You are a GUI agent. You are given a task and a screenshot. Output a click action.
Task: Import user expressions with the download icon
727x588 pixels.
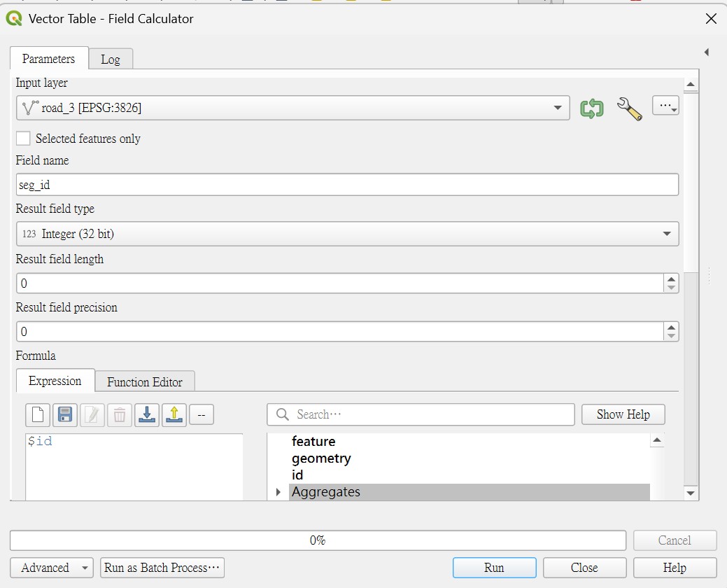147,414
